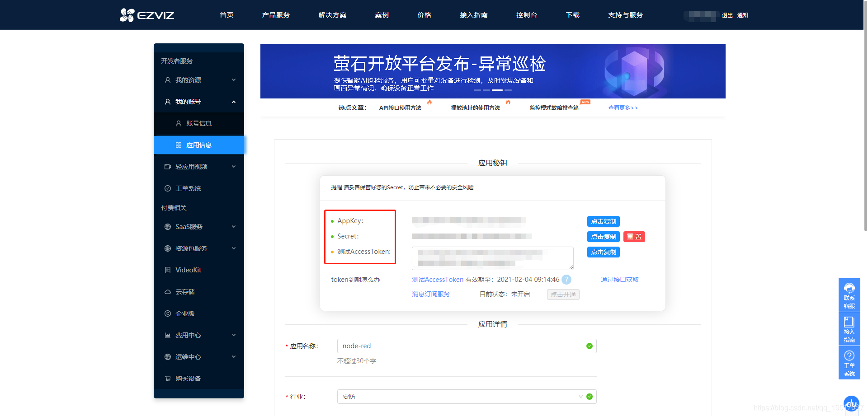Open hot article 监控模式故障排查篇
868x416 pixels.
coord(554,108)
